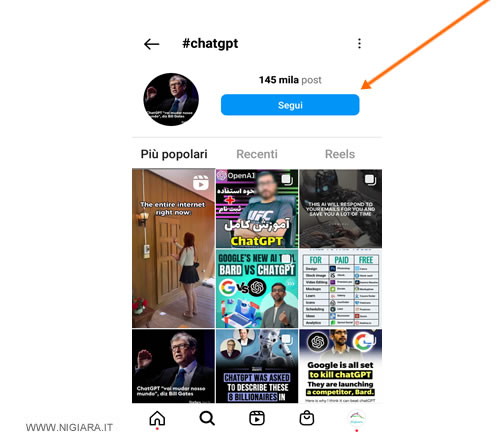Screen dimensions: 500x440
Task: Open the Search magnifier icon
Action: tap(207, 418)
